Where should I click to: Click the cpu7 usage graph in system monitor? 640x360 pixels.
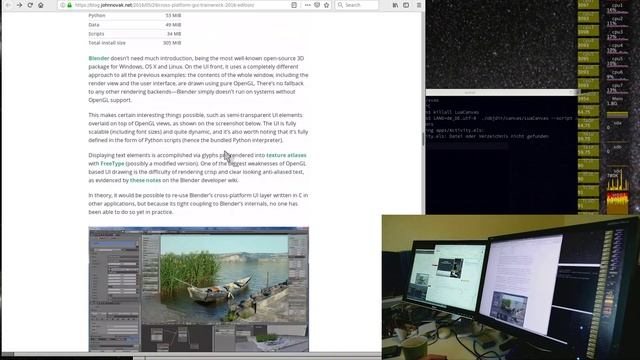618,89
